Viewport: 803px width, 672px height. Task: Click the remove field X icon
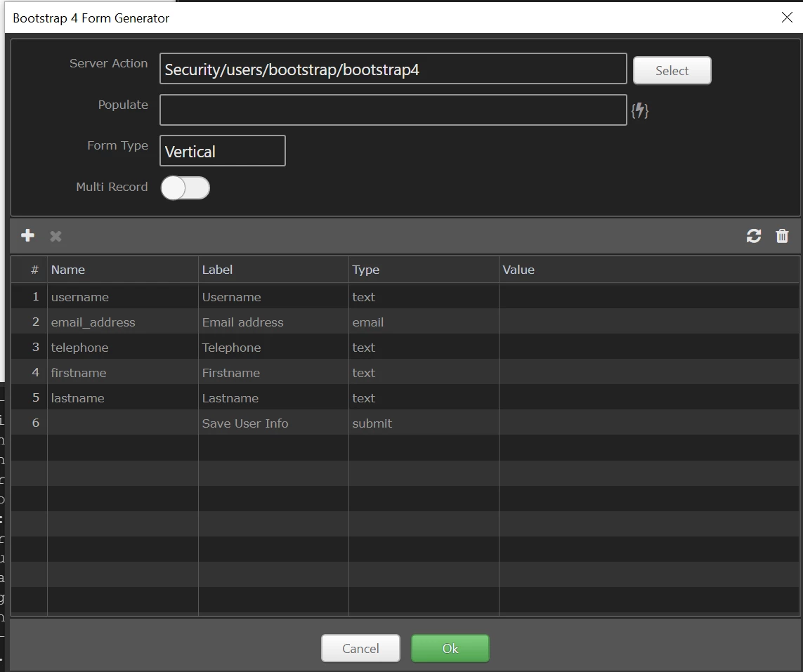pyautogui.click(x=56, y=236)
